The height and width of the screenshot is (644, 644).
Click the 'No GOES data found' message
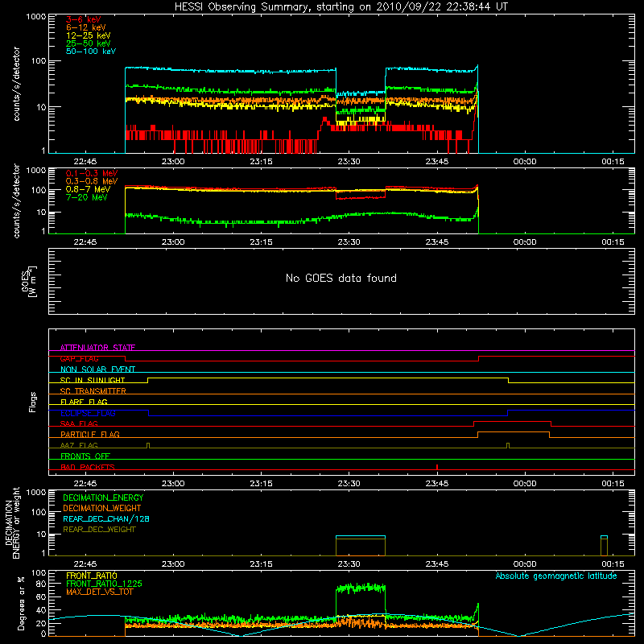341,278
